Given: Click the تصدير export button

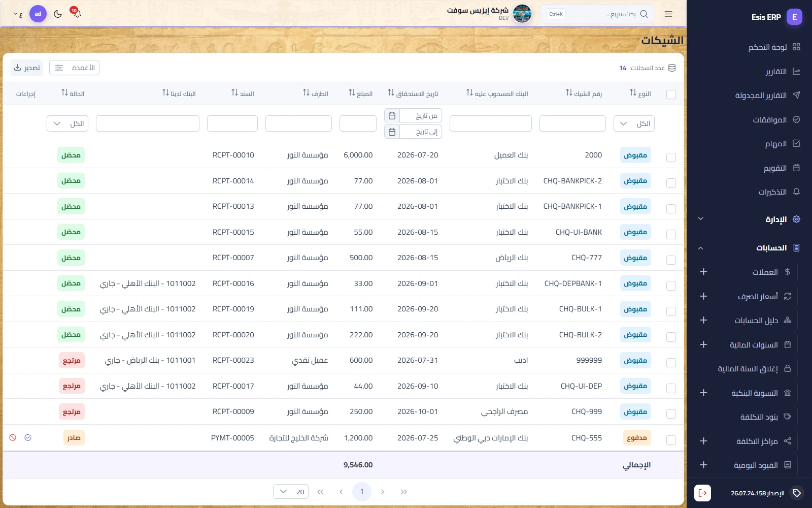Looking at the screenshot, I should pos(27,68).
